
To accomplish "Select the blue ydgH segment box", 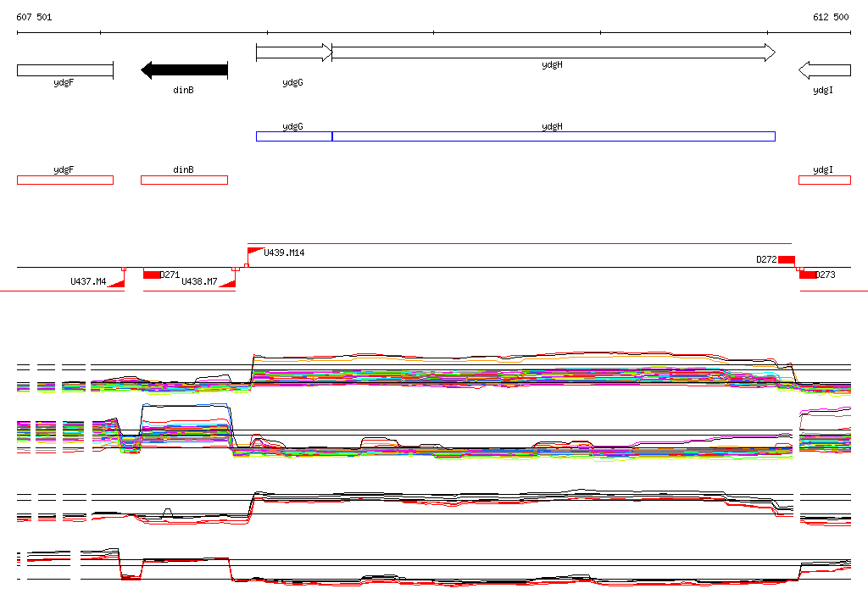I will coord(554,136).
